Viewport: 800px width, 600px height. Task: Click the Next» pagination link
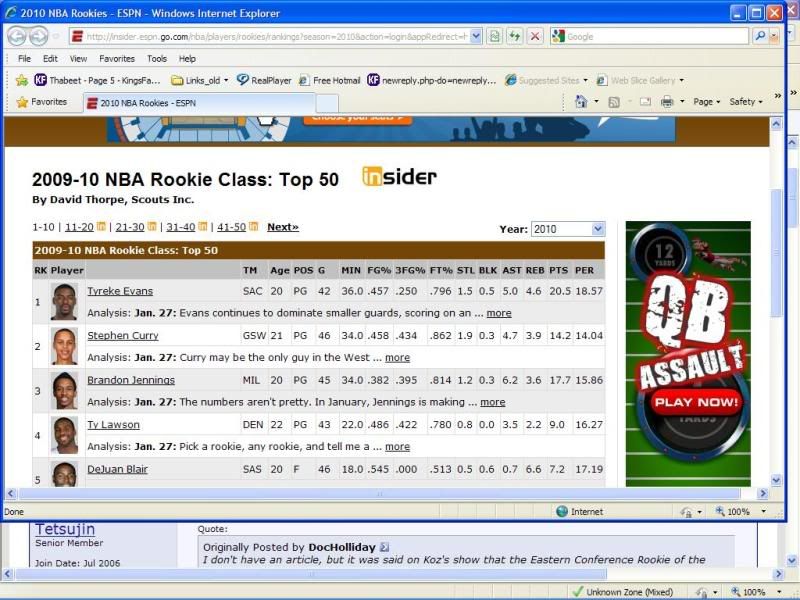click(283, 227)
